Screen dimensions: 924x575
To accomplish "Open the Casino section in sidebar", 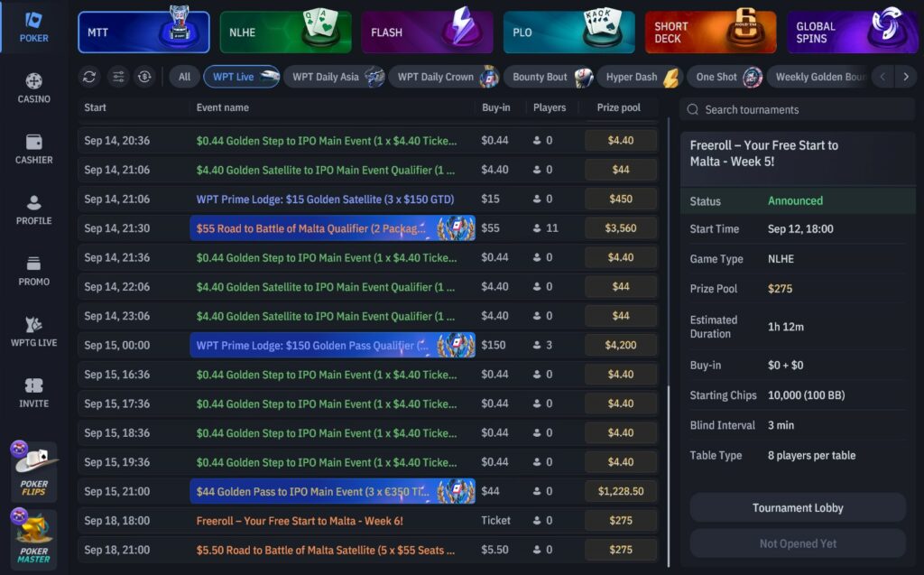I will click(34, 88).
